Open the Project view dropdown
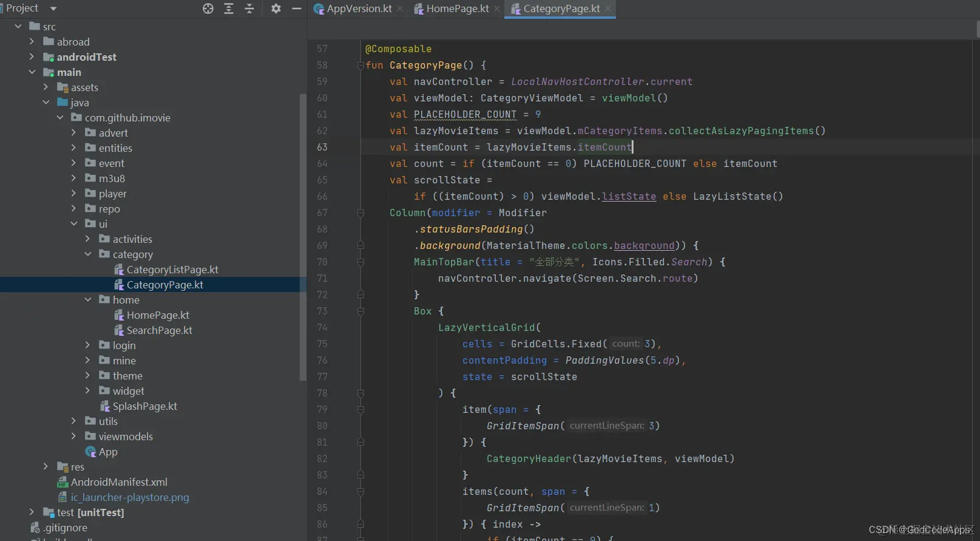Viewport: 980px width, 541px height. pos(53,9)
